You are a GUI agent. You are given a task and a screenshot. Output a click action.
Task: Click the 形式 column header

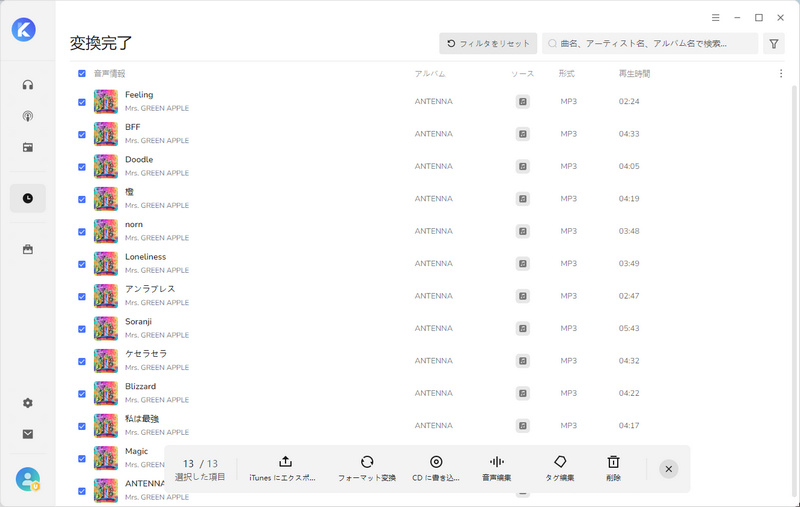[x=566, y=74]
